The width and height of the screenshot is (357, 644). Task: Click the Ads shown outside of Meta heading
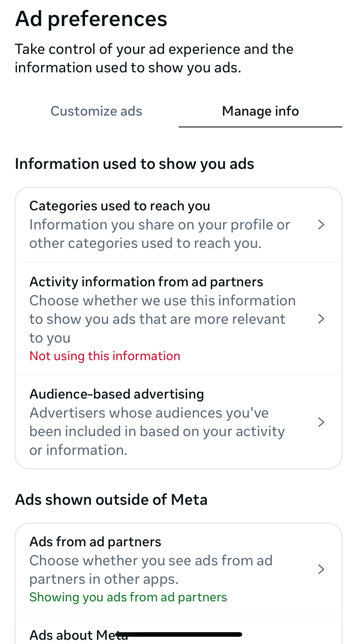pyautogui.click(x=111, y=500)
